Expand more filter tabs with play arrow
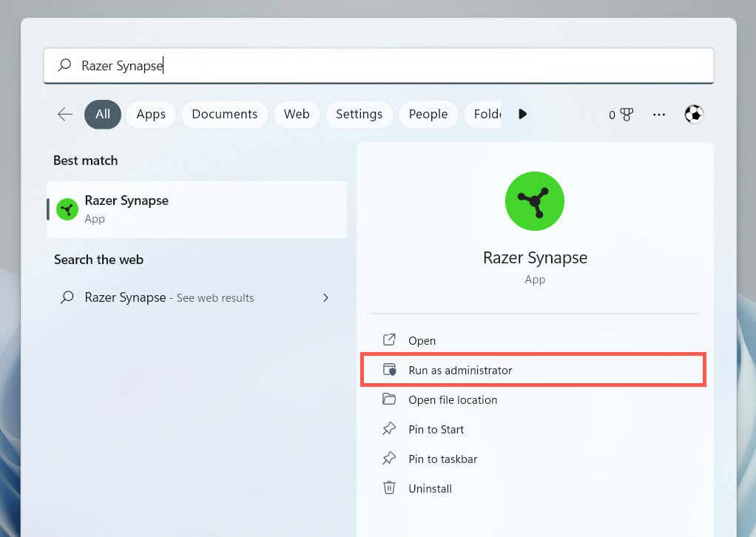 pos(522,114)
